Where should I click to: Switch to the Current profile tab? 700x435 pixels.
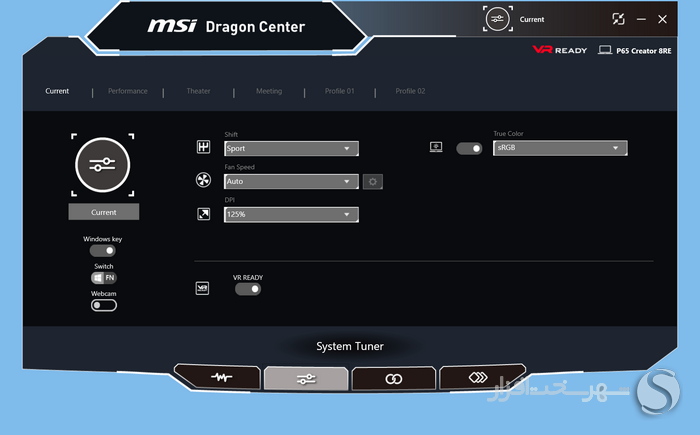[x=57, y=91]
